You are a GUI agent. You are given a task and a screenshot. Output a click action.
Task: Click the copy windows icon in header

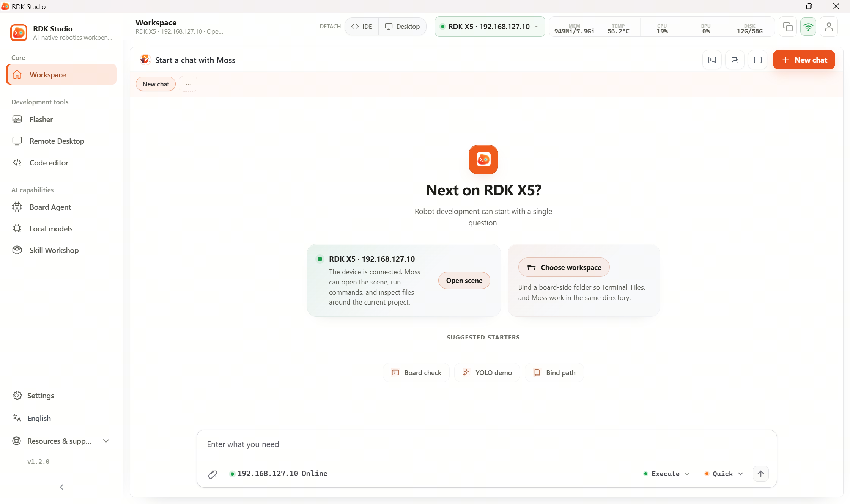point(788,27)
